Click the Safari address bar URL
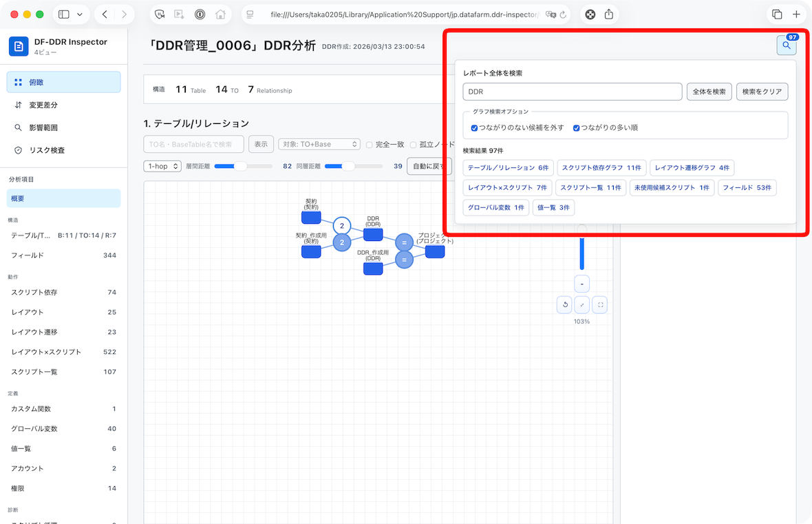 point(404,14)
